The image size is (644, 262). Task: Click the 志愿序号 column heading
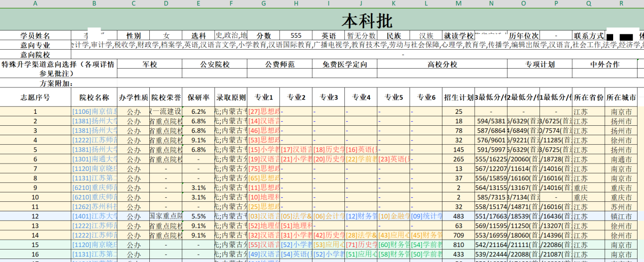tap(35, 97)
